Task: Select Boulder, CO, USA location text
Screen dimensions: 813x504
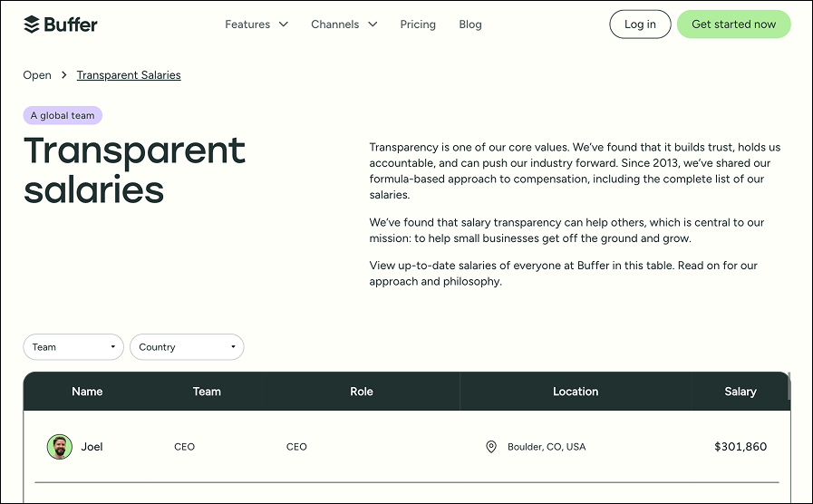Action: click(547, 447)
